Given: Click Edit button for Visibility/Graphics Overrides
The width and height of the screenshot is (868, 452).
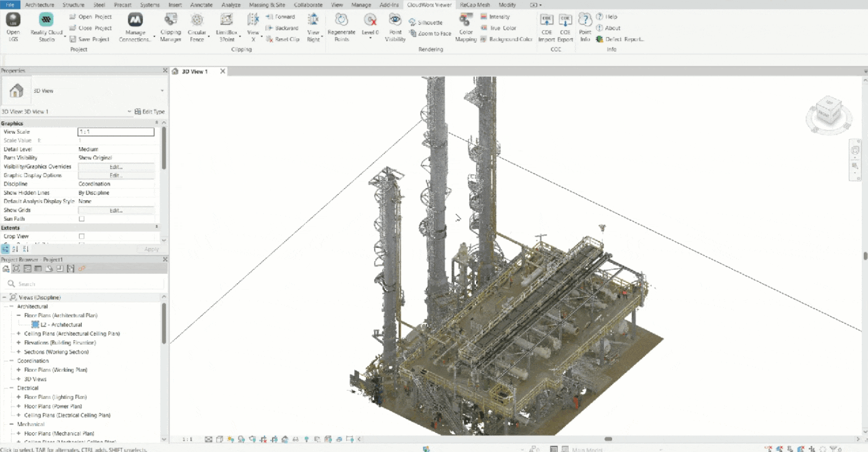Looking at the screenshot, I should tap(116, 167).
